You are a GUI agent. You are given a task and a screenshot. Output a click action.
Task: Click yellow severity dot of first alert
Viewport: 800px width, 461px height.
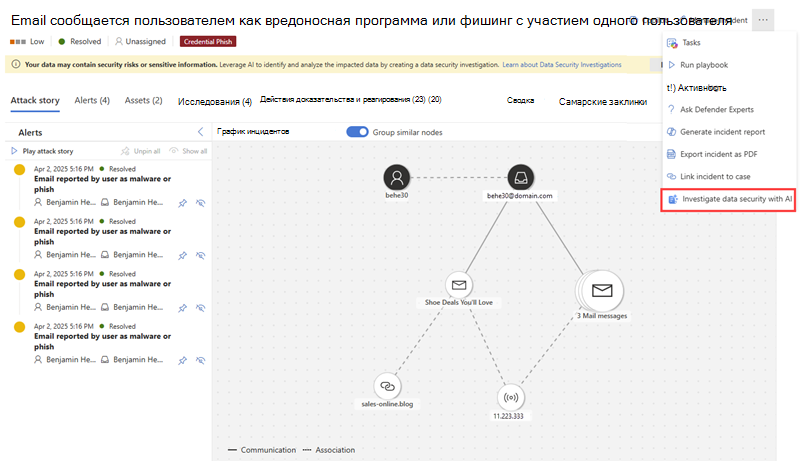(x=19, y=170)
